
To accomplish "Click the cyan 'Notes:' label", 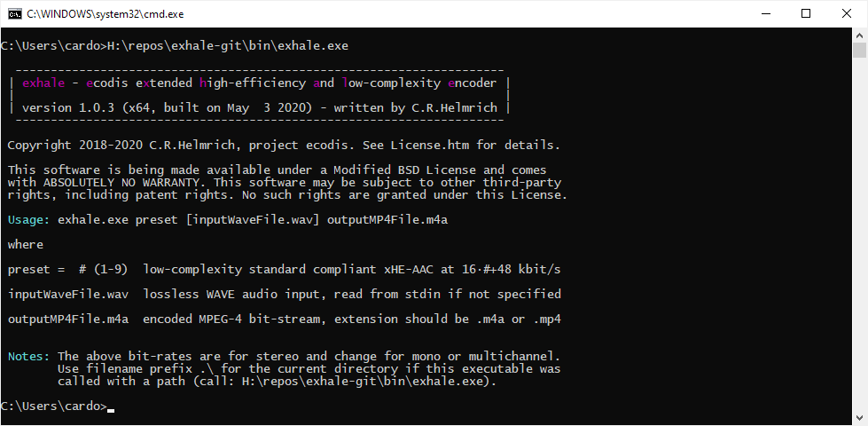I will point(29,356).
